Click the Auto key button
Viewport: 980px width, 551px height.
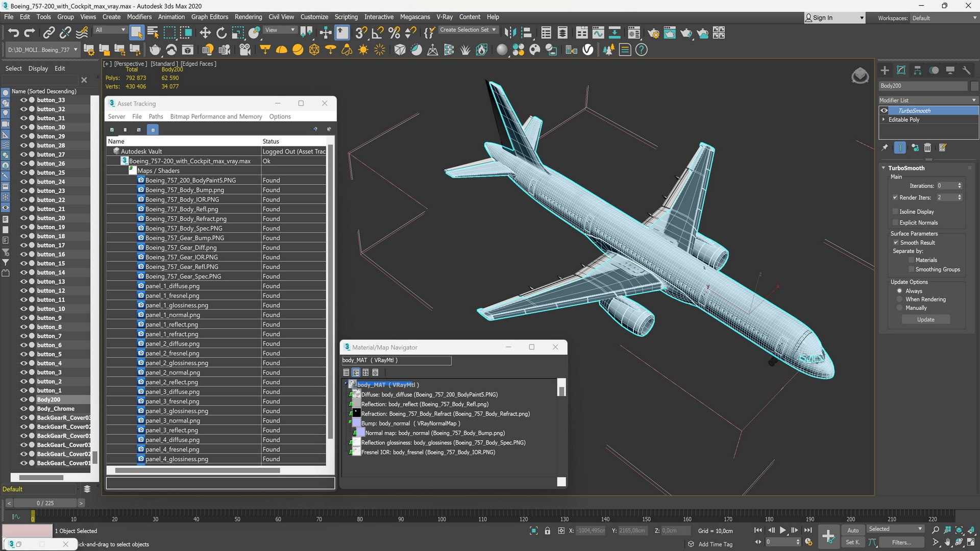(853, 530)
